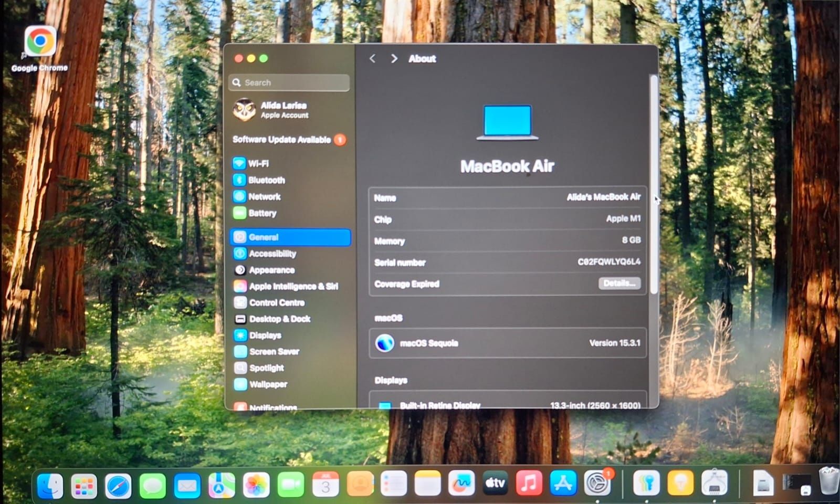Launch FaceTime from the dock
Screen dimensions: 840x504
[x=290, y=485]
